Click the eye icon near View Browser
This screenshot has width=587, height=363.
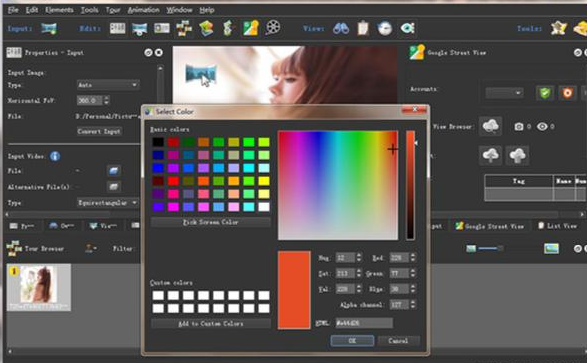(542, 126)
